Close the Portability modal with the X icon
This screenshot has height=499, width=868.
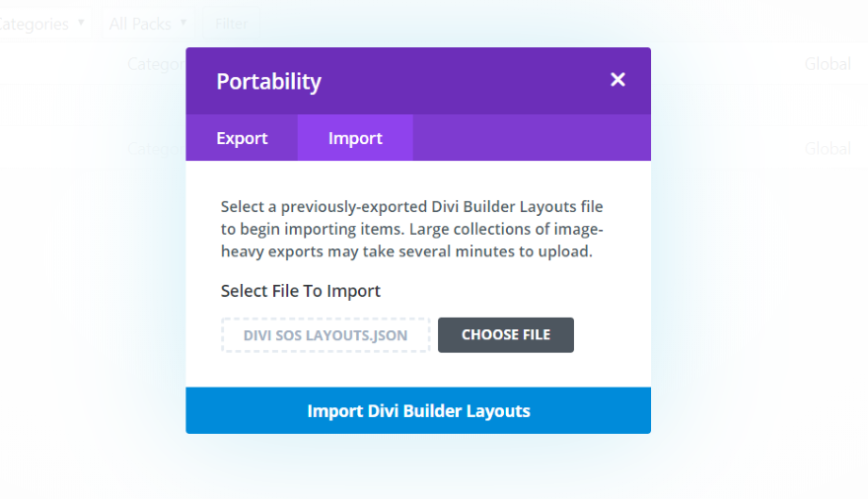(x=617, y=80)
